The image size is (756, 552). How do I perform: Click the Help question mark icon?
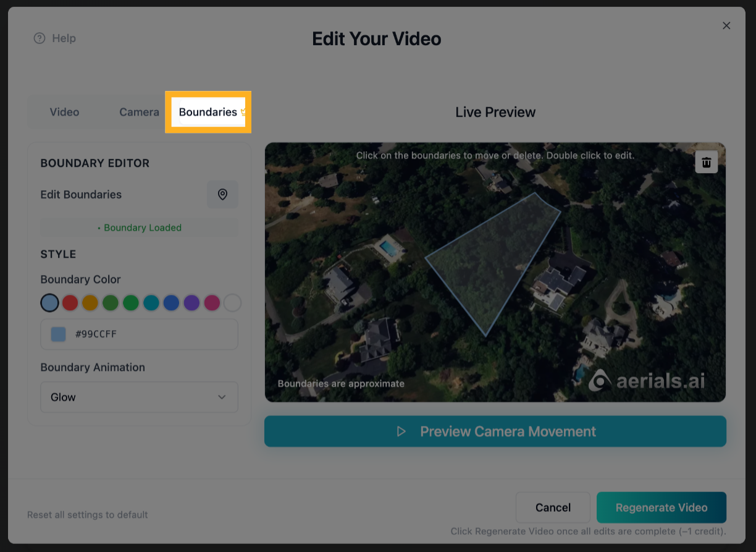(40, 38)
